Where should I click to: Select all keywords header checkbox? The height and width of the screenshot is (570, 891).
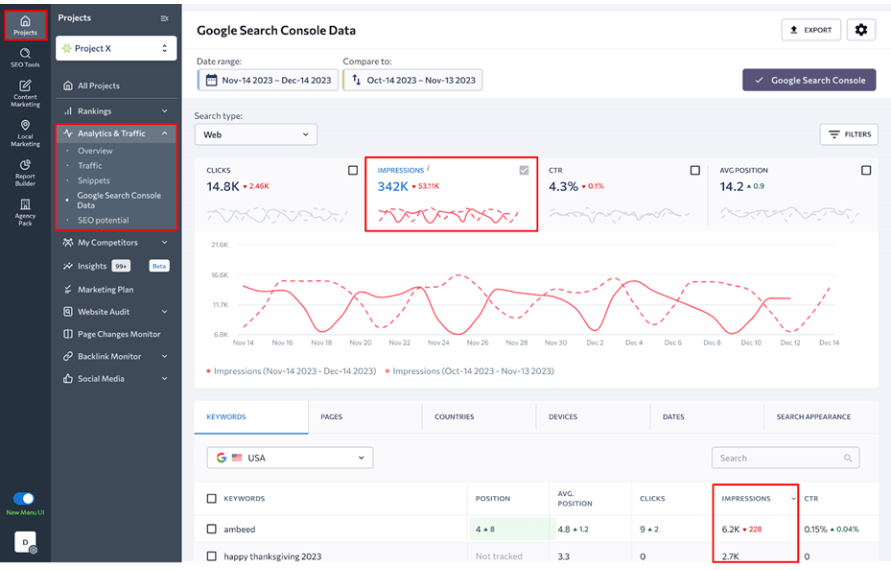coord(211,498)
